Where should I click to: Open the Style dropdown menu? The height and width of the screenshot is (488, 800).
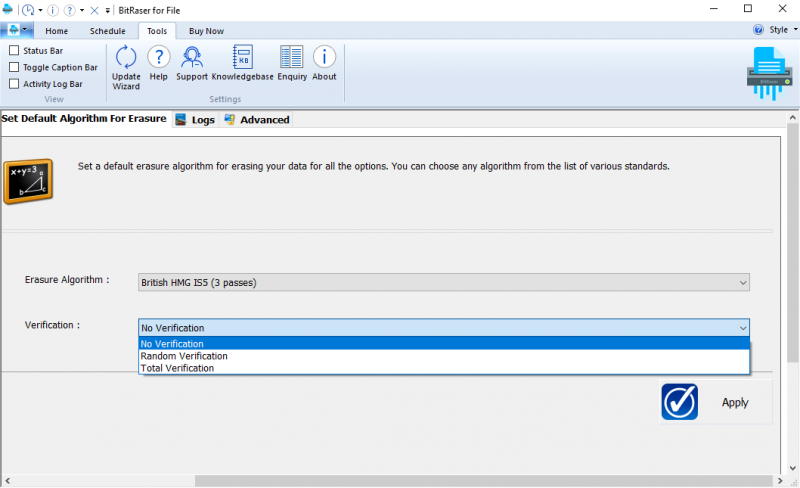[783, 30]
